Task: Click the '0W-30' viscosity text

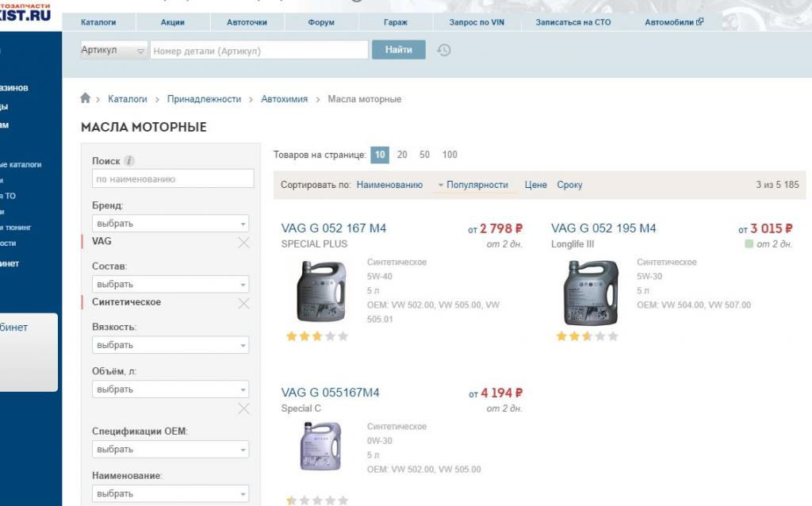Action: (380, 441)
